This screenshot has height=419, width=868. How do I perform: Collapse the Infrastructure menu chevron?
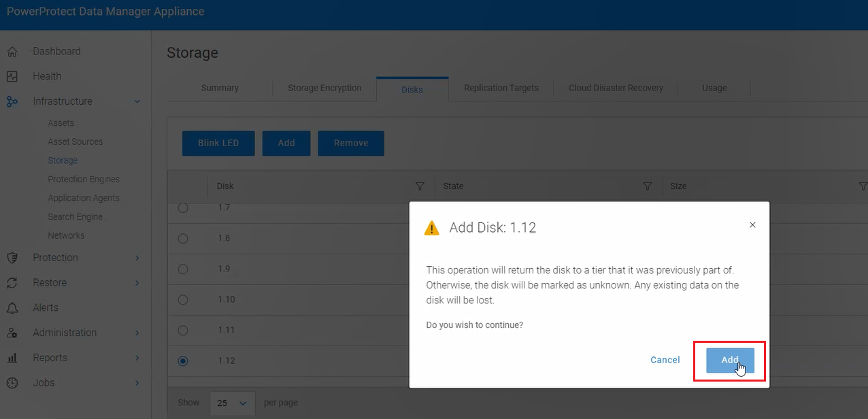click(x=137, y=101)
